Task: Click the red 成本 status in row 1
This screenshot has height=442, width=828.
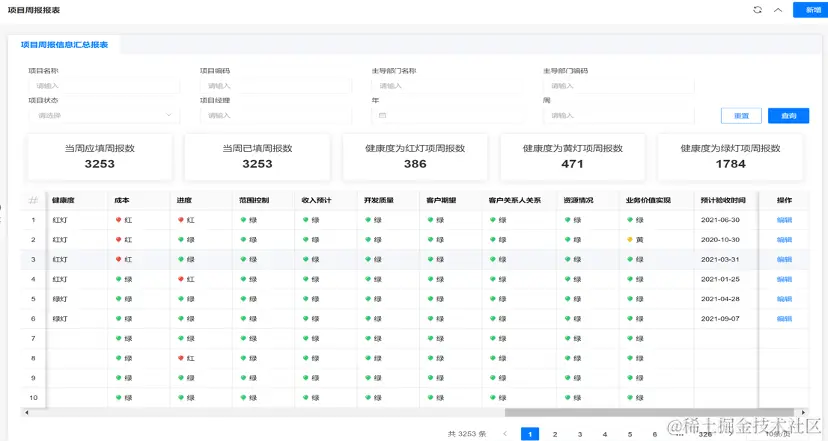Action: (x=124, y=220)
